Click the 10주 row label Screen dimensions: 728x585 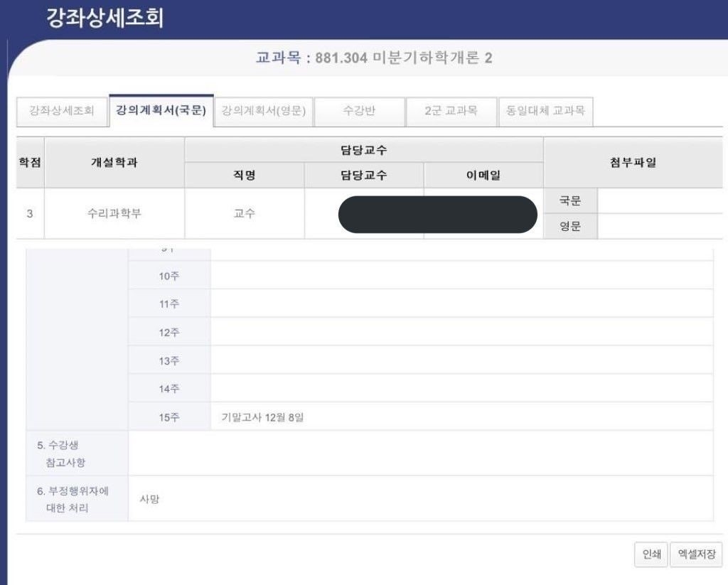click(169, 276)
